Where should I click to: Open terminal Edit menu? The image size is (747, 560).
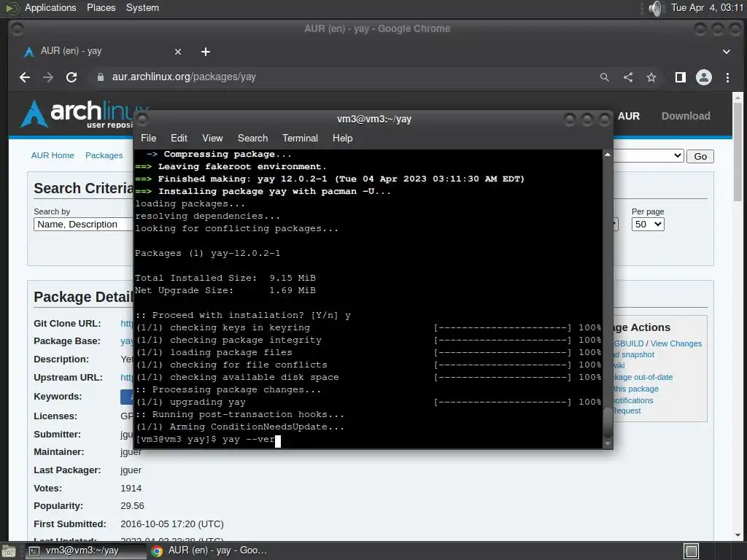[179, 138]
